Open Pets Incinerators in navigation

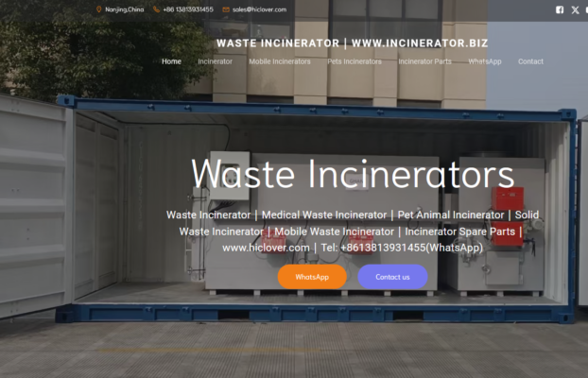(355, 61)
